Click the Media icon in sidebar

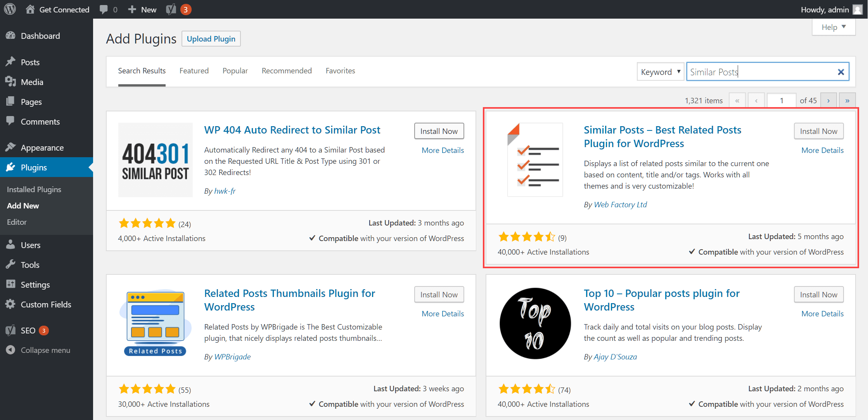[10, 82]
